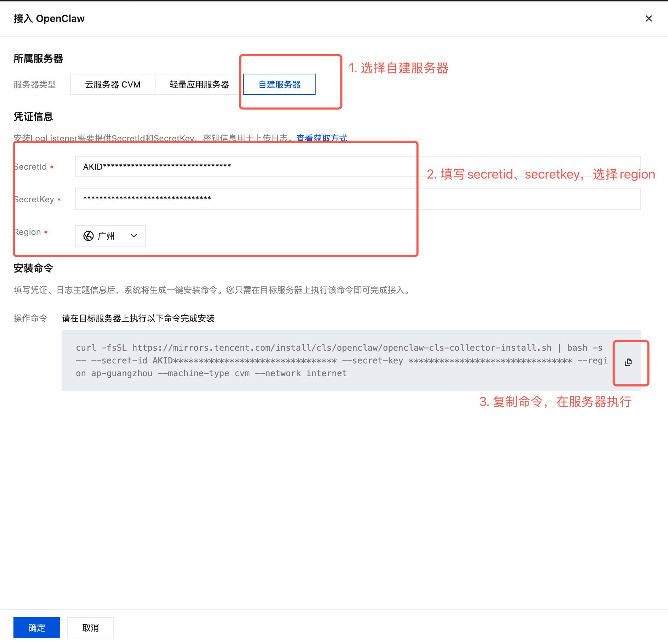Select 云服务器 CVM server type

pyautogui.click(x=113, y=84)
